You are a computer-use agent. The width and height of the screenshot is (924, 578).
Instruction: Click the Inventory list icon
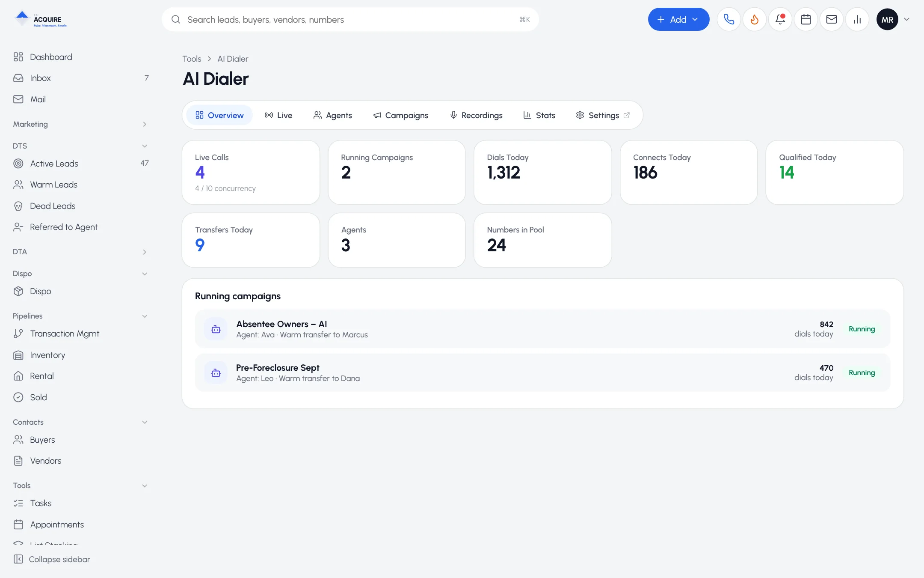tap(18, 355)
